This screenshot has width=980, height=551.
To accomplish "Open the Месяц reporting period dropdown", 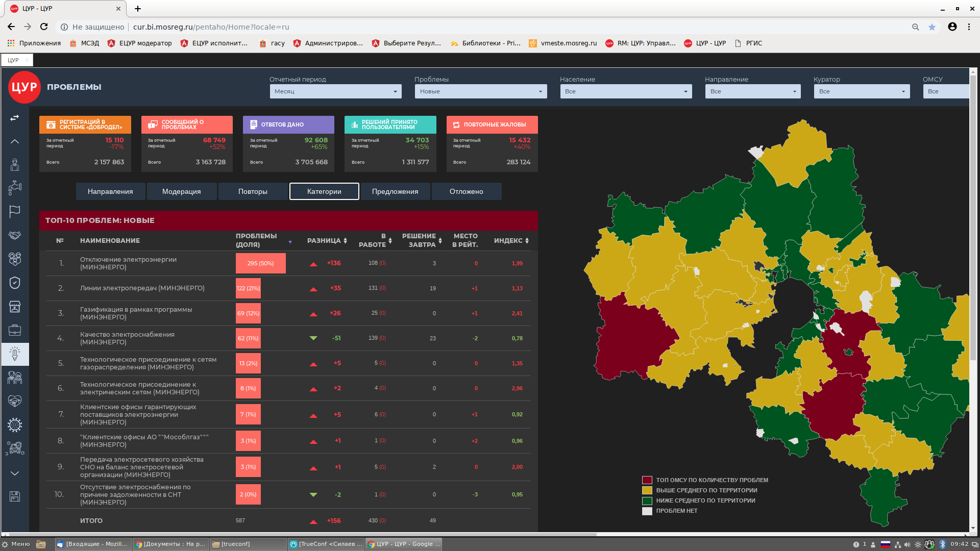I will 335,91.
